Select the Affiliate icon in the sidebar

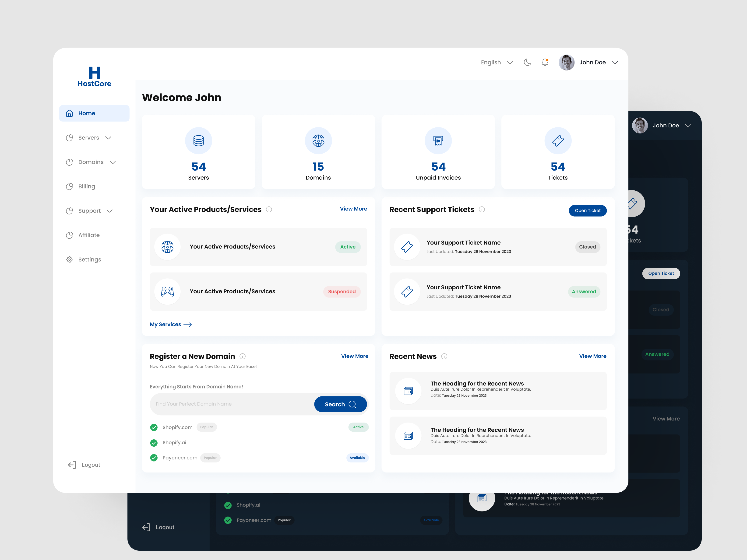(70, 235)
